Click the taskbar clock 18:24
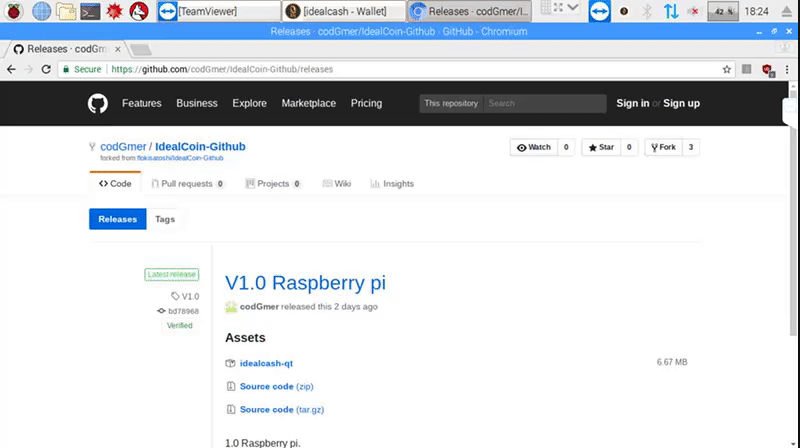800x448 pixels. click(756, 11)
